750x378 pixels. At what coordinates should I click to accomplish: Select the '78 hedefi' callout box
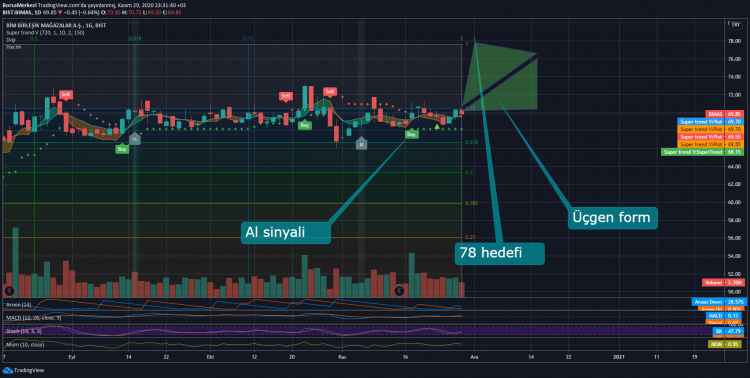[x=499, y=253]
